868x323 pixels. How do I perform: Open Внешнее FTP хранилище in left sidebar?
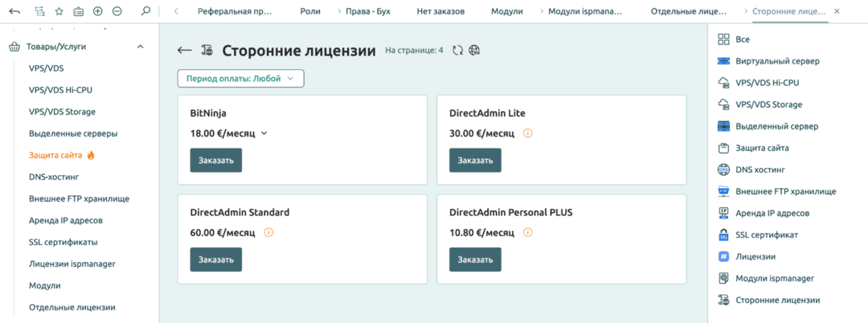[x=79, y=198]
